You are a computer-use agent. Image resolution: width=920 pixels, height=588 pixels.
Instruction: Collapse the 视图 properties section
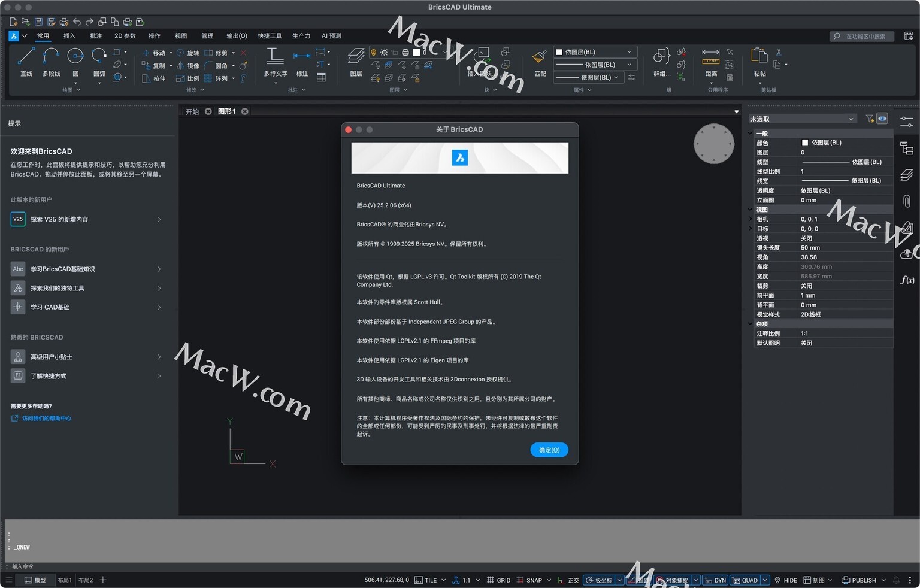coord(750,210)
